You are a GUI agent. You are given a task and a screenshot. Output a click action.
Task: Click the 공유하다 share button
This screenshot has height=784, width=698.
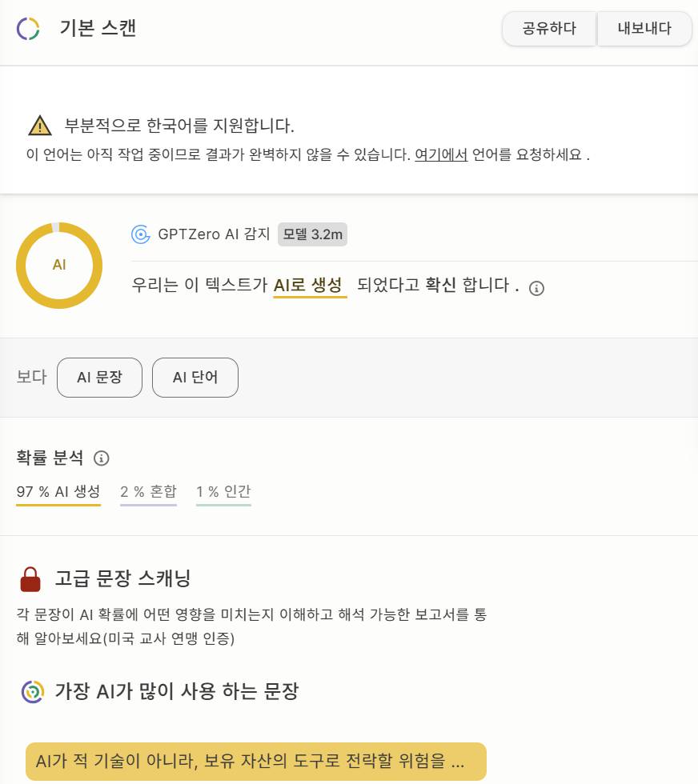[549, 28]
